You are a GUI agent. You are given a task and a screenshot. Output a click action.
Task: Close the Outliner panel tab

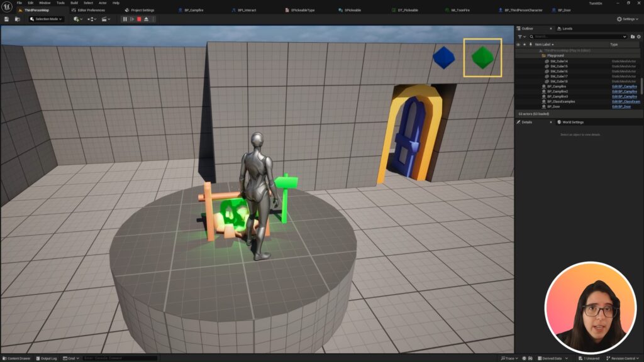pyautogui.click(x=551, y=29)
